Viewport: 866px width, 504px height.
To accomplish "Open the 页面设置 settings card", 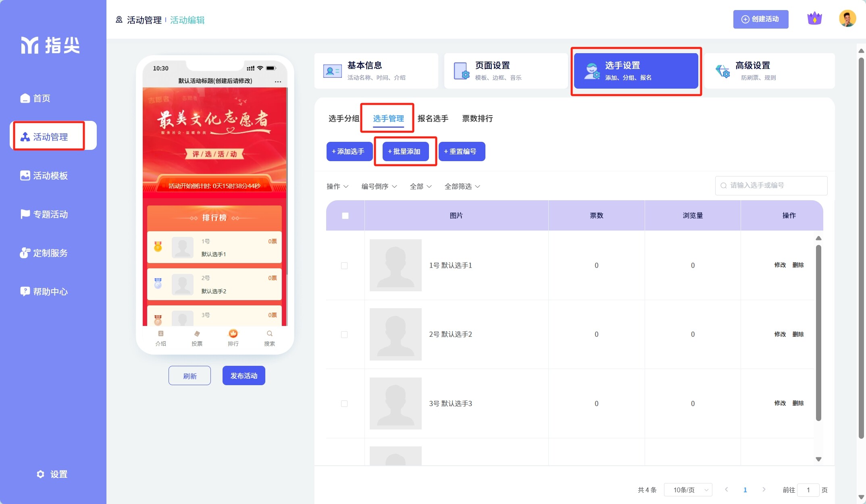I will click(x=506, y=71).
